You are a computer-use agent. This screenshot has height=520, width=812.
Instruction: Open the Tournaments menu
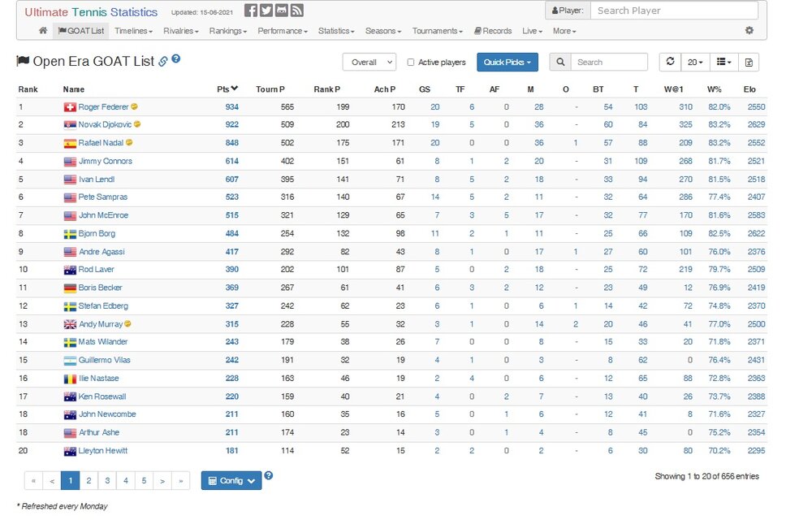(437, 31)
